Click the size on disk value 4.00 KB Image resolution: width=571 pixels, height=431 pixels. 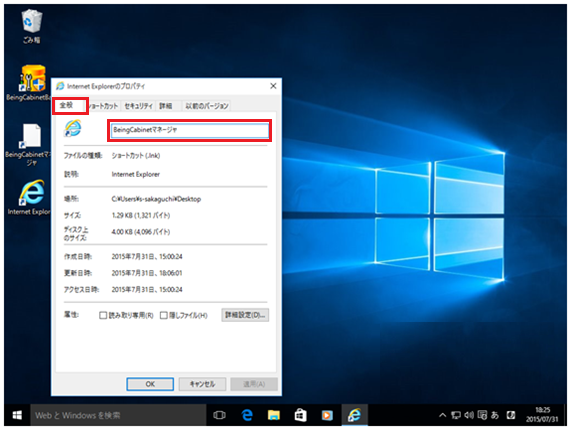pyautogui.click(x=141, y=232)
